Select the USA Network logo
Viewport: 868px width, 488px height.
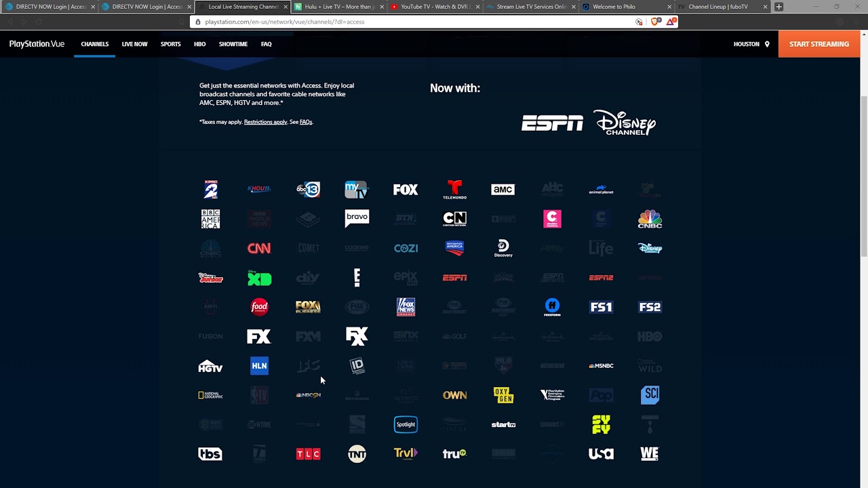point(601,453)
